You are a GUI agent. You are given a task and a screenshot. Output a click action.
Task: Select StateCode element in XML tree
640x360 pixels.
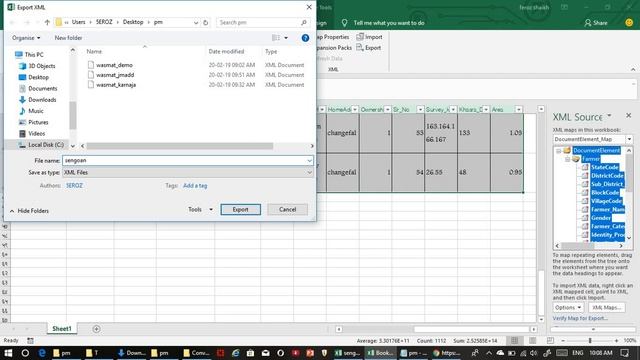[604, 167]
